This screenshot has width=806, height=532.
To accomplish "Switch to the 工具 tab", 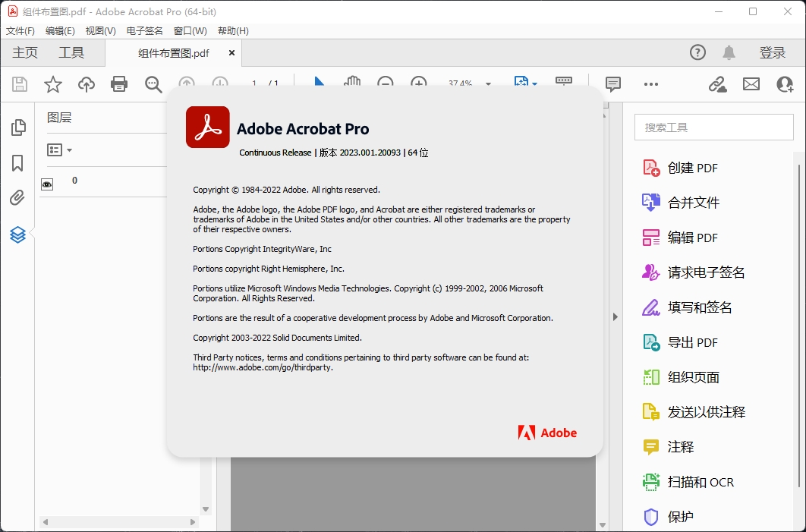I will [x=71, y=52].
